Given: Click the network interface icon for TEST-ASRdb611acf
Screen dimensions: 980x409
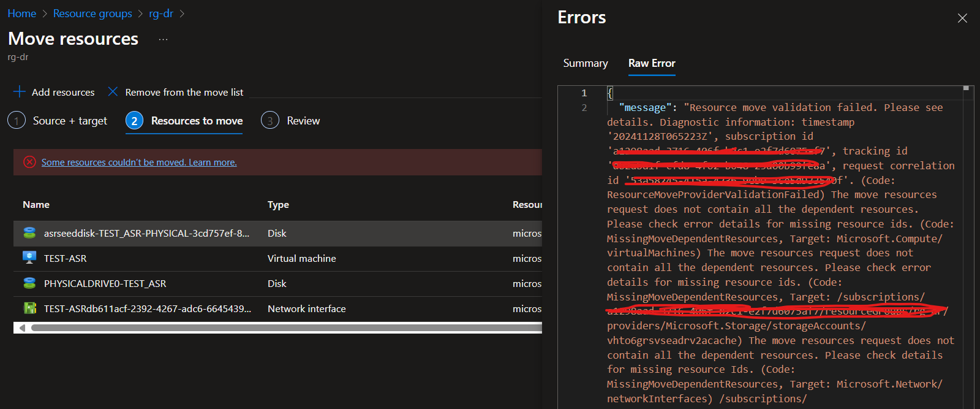Looking at the screenshot, I should point(29,308).
